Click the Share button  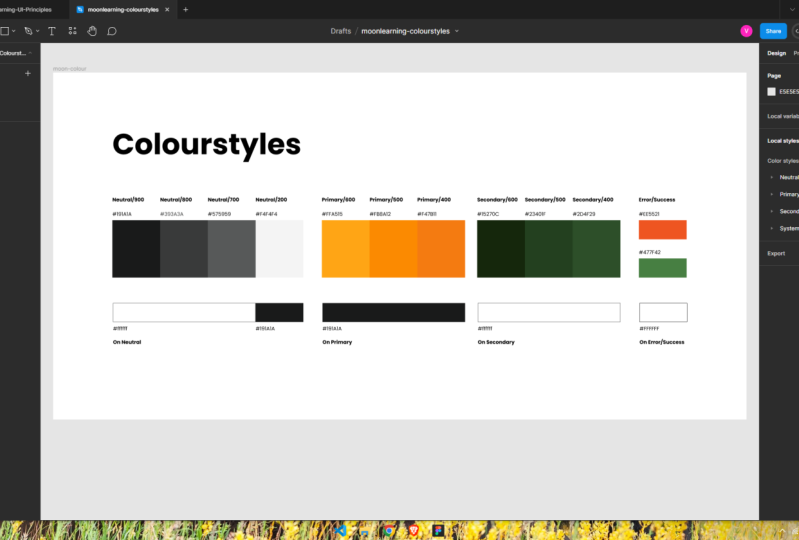[x=773, y=31]
